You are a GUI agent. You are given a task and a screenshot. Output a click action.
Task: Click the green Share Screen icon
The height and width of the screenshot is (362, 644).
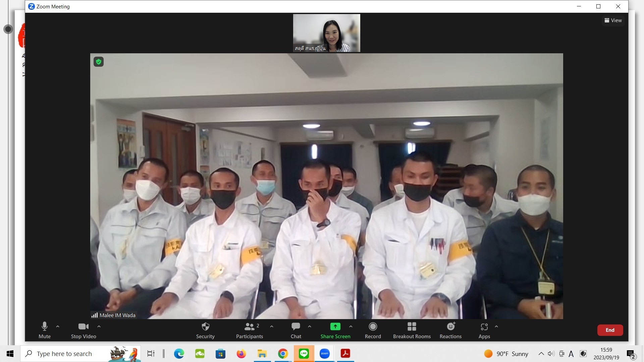click(335, 326)
